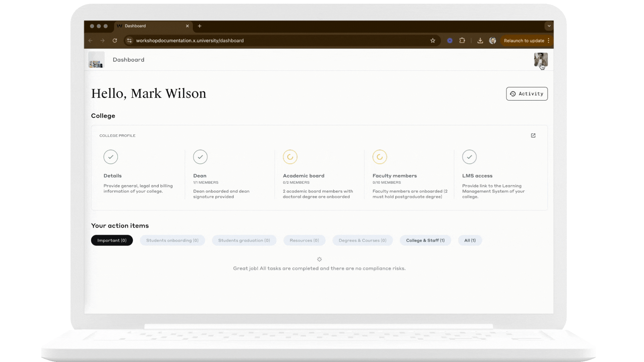The width and height of the screenshot is (644, 362).
Task: Open the Activity log button
Action: tap(527, 94)
